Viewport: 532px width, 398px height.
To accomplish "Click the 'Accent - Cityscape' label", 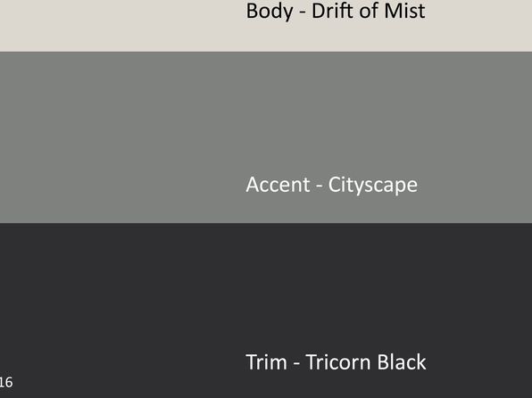I will click(x=331, y=186).
